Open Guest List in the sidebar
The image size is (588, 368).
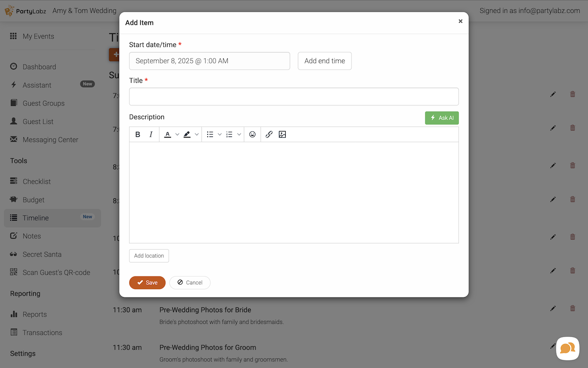tap(38, 121)
